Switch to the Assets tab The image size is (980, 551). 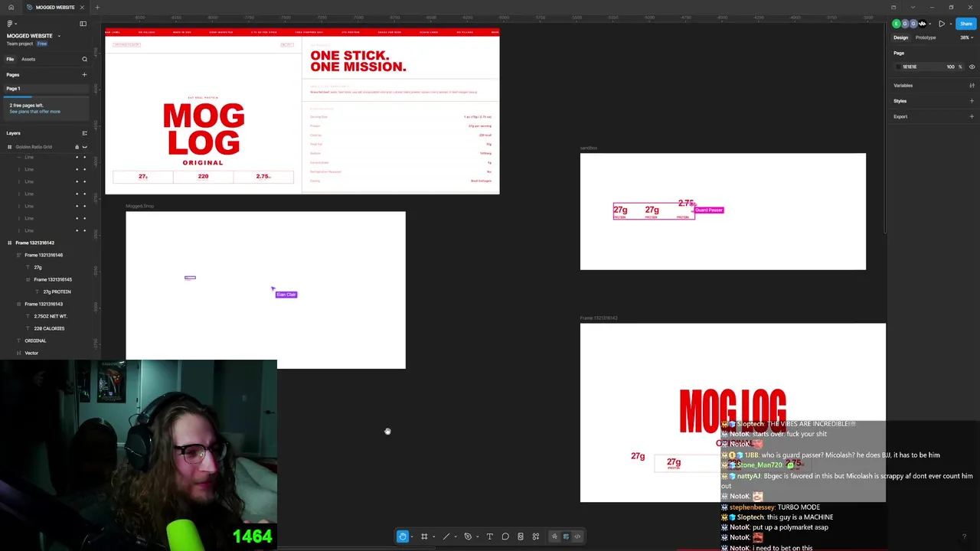pos(28,59)
